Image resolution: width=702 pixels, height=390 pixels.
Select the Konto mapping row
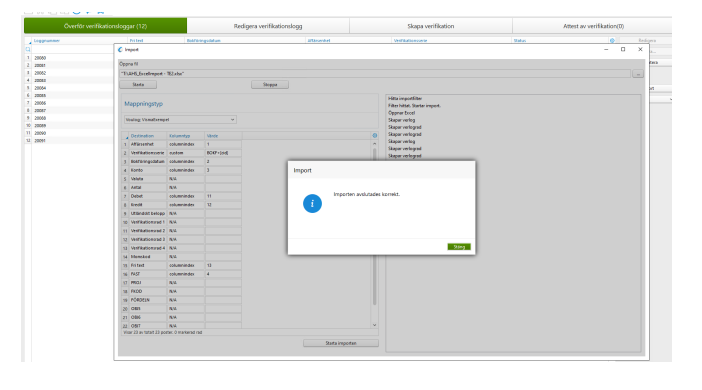182,170
